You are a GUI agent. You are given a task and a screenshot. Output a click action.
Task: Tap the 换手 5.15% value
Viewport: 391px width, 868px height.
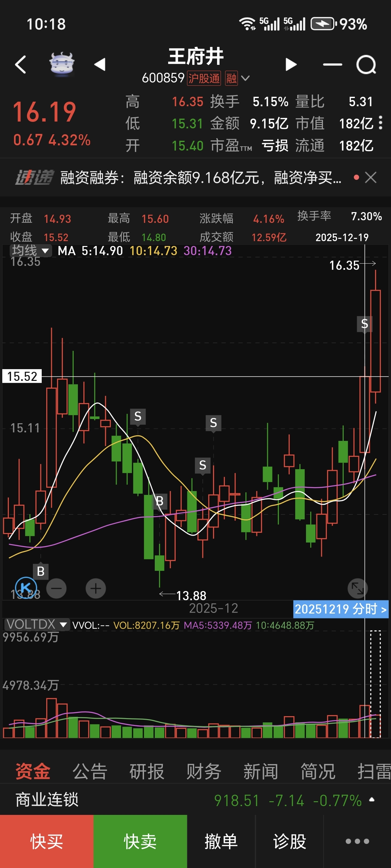(x=270, y=101)
